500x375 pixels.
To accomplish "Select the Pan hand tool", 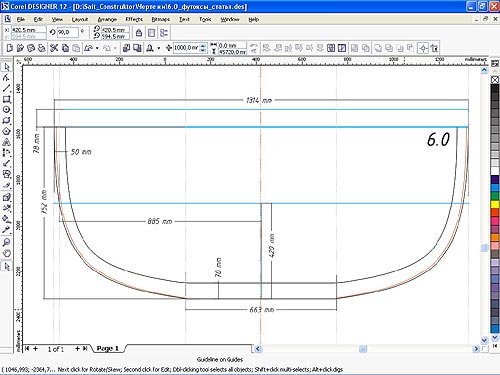I will pos(7,253).
